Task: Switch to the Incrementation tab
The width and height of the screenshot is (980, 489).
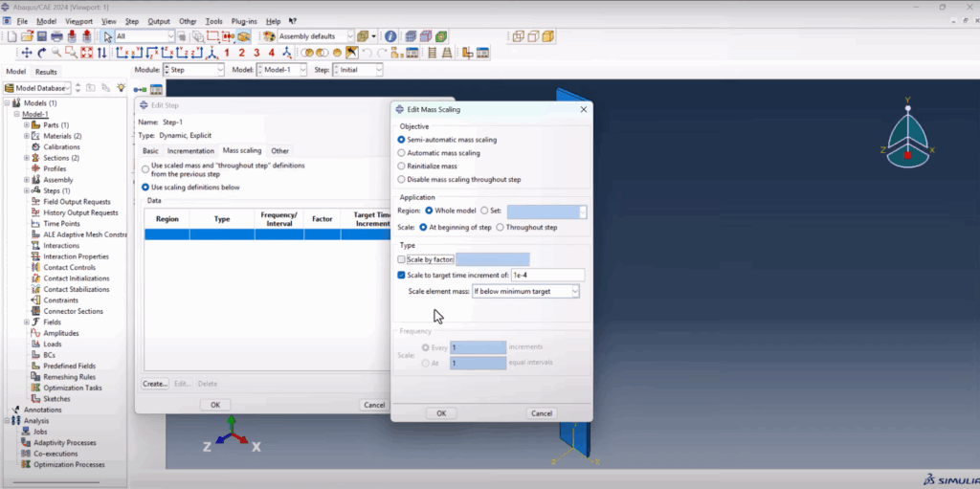Action: [190, 150]
